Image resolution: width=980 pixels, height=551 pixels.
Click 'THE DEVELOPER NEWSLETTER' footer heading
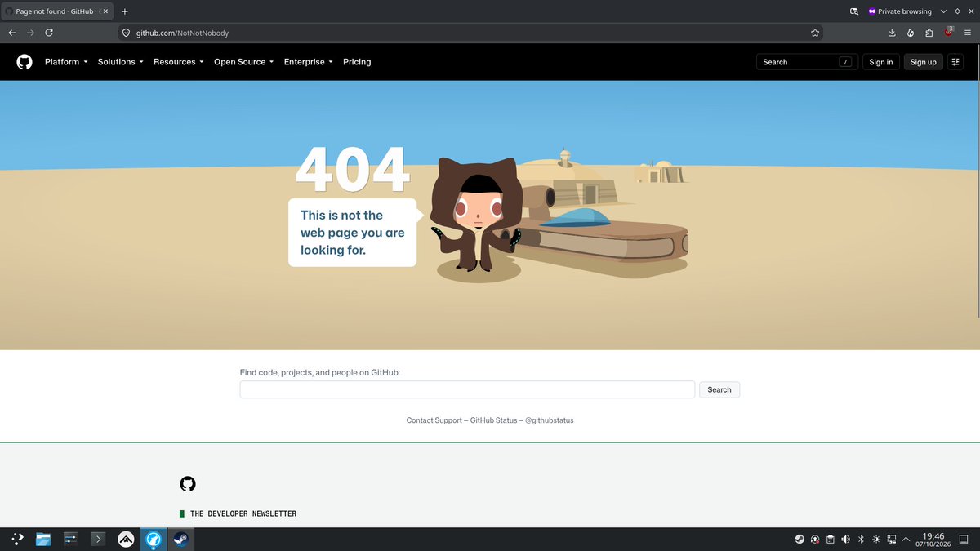pyautogui.click(x=243, y=513)
